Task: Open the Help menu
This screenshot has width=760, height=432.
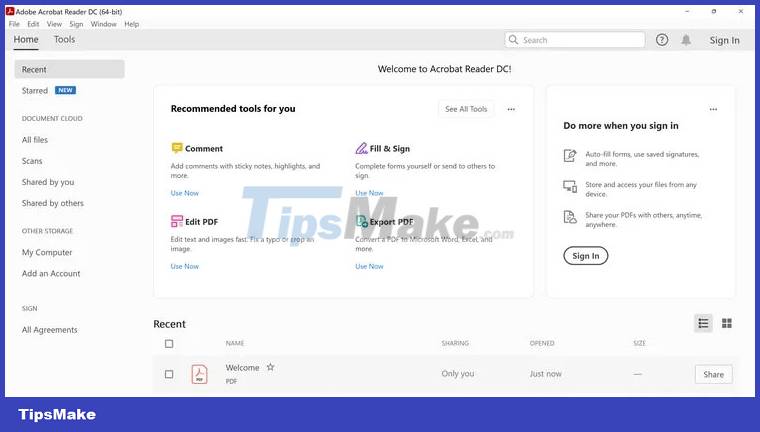Action: click(131, 24)
